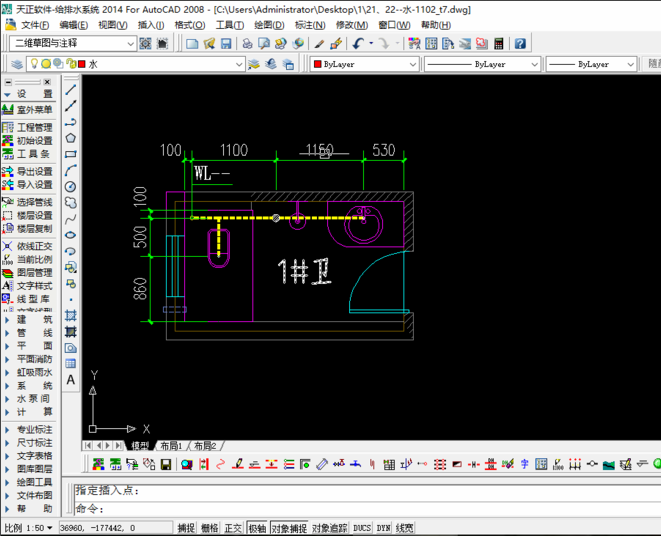Select the Hatch draw tool
Image resolution: width=661 pixels, height=536 pixels.
[x=70, y=315]
